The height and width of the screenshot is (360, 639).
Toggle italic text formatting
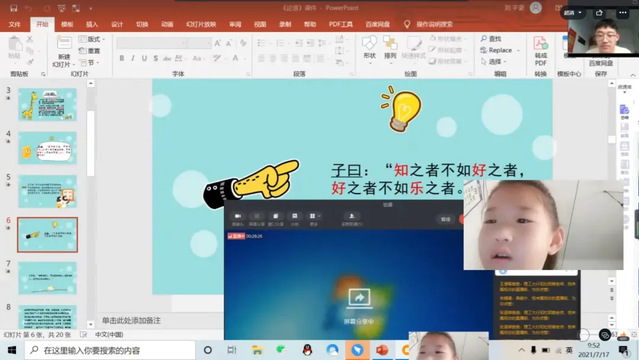pos(133,58)
